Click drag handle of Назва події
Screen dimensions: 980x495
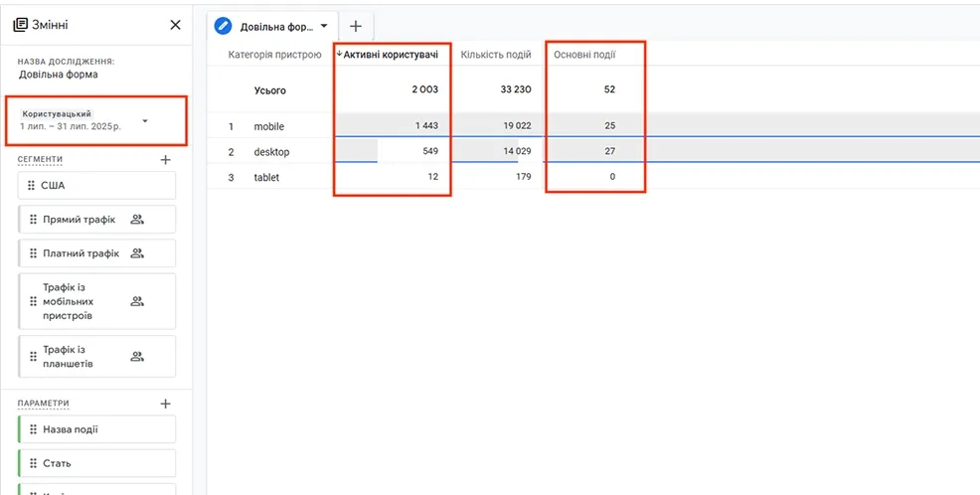click(34, 429)
